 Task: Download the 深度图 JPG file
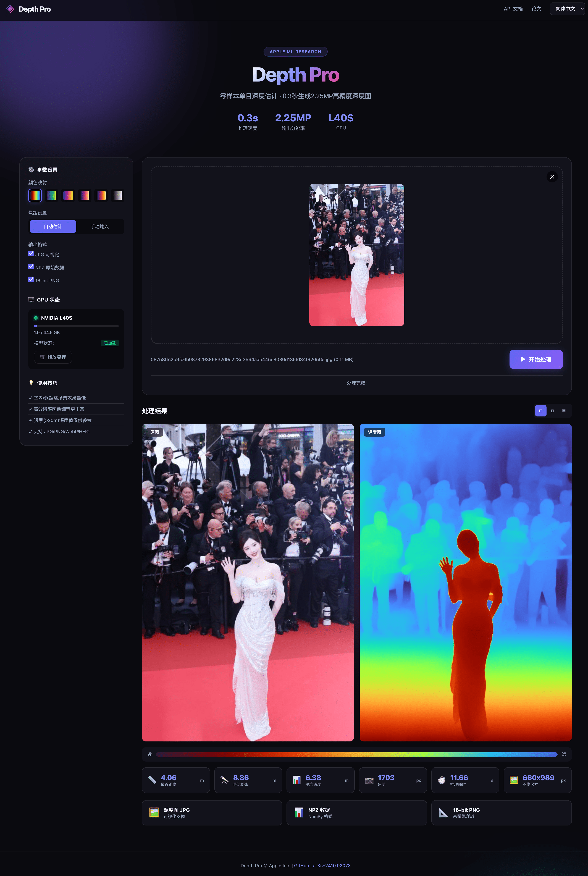(x=212, y=813)
